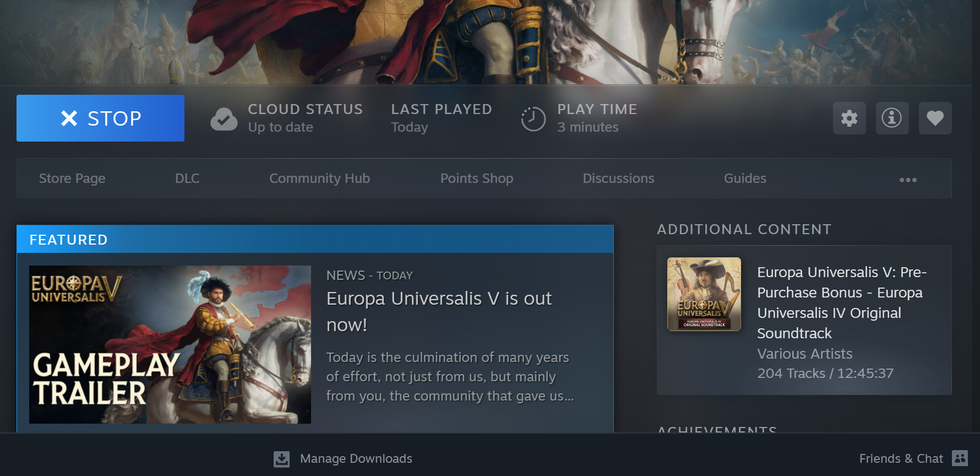Click the play time clock icon

pyautogui.click(x=533, y=118)
